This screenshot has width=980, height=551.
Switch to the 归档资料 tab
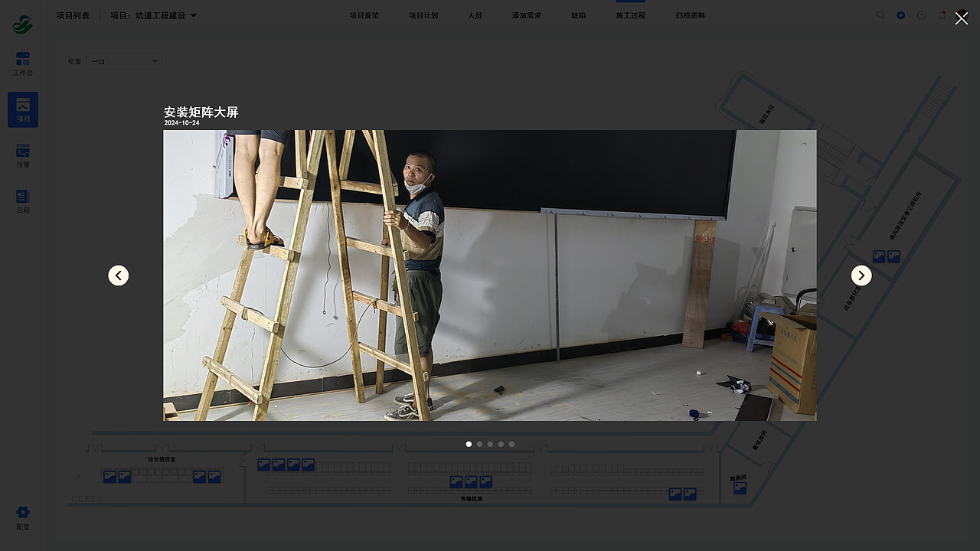point(691,15)
